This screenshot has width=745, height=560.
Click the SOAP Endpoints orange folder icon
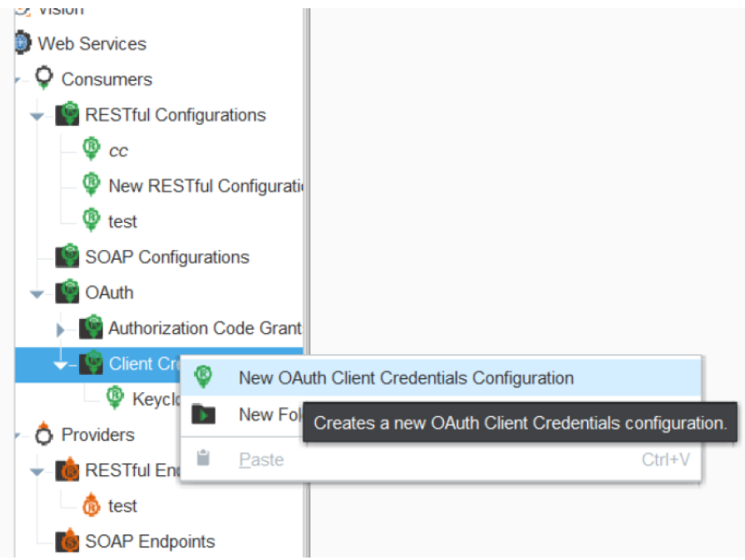click(x=67, y=541)
